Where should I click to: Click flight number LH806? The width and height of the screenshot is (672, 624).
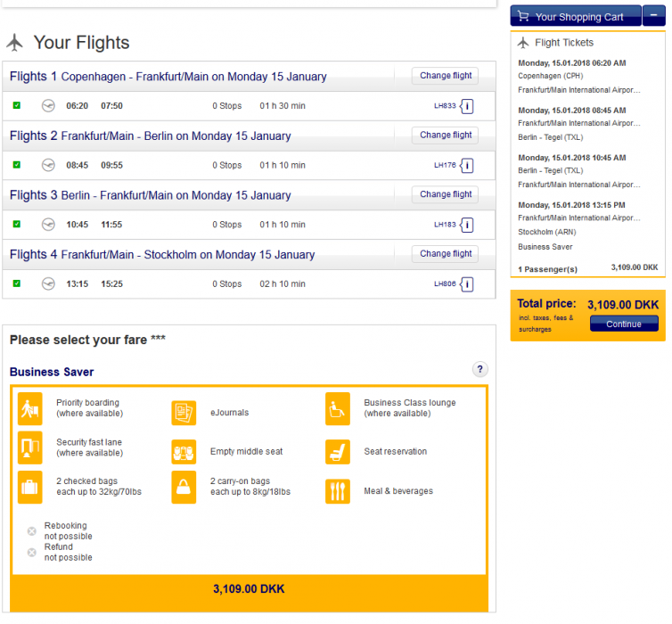coord(445,283)
